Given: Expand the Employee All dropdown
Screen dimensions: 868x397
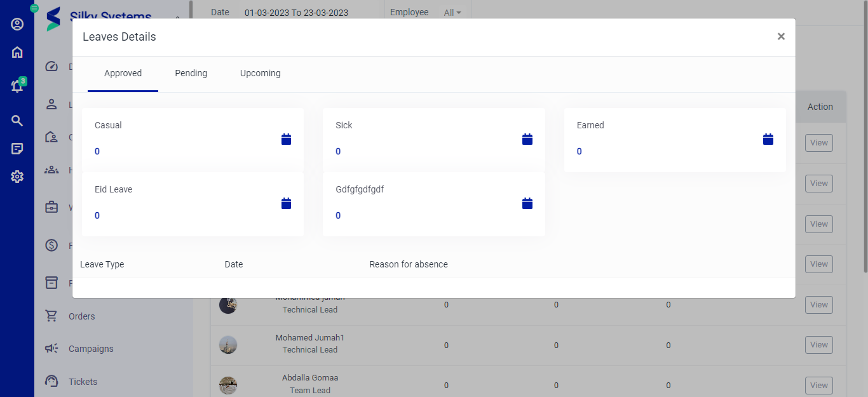Looking at the screenshot, I should 452,13.
